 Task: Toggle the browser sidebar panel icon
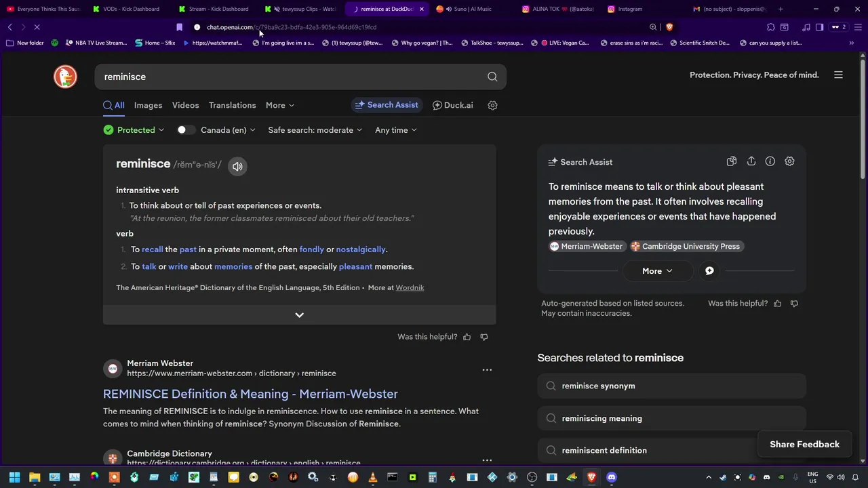tap(819, 27)
